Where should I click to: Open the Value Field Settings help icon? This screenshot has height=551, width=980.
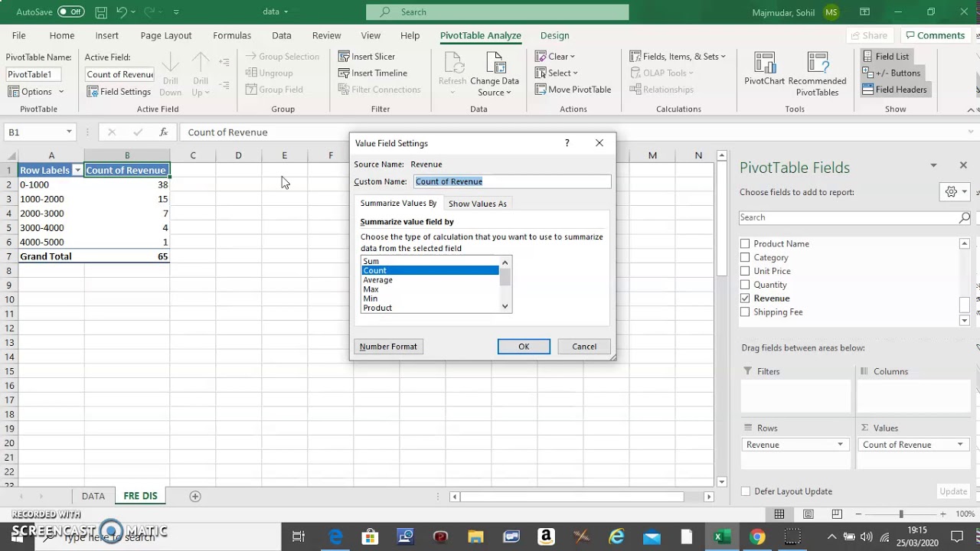567,143
